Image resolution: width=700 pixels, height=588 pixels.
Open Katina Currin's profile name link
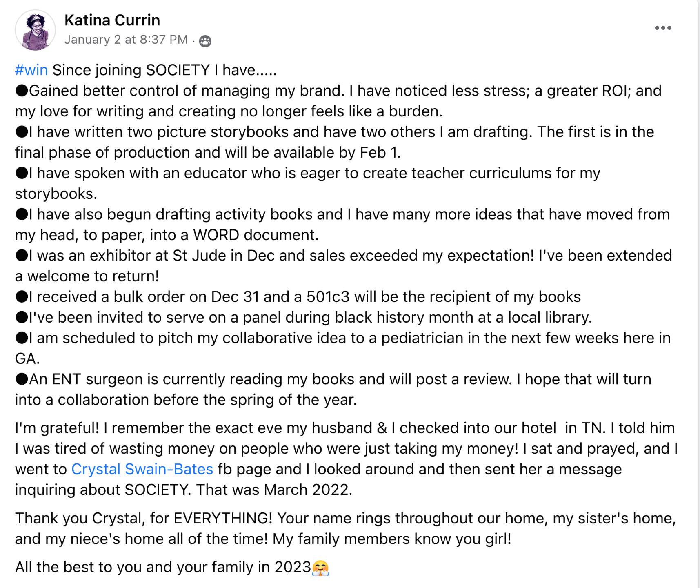[112, 20]
